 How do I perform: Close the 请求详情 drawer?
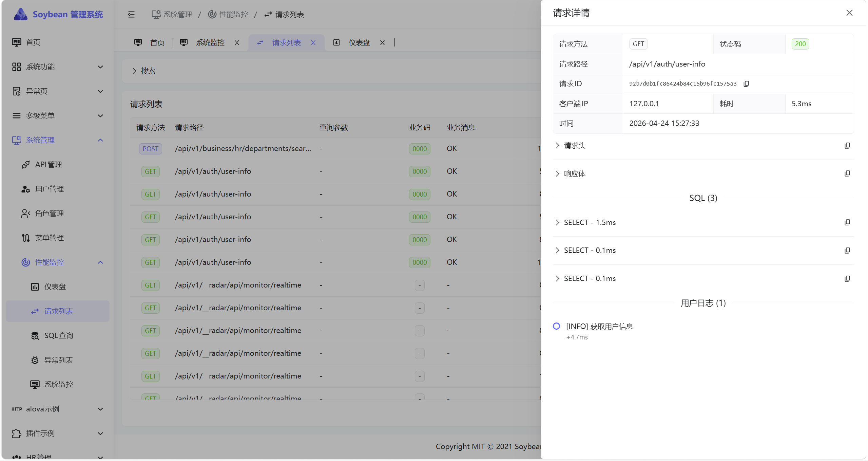tap(849, 13)
